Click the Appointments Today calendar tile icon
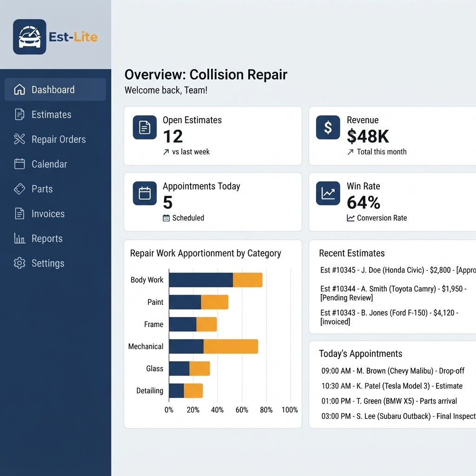The height and width of the screenshot is (476, 476). tap(145, 193)
